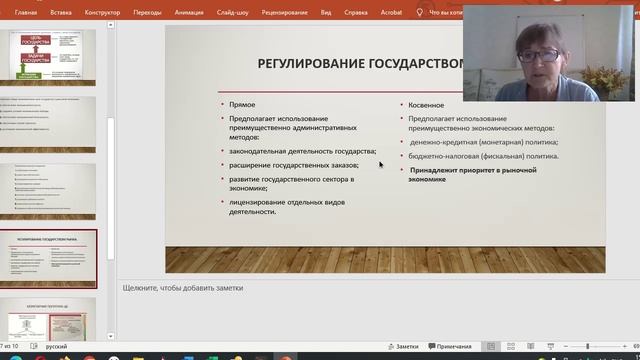Click the 'Что вы хотите' search field
Viewport: 640px width, 360px height.
(x=446, y=13)
